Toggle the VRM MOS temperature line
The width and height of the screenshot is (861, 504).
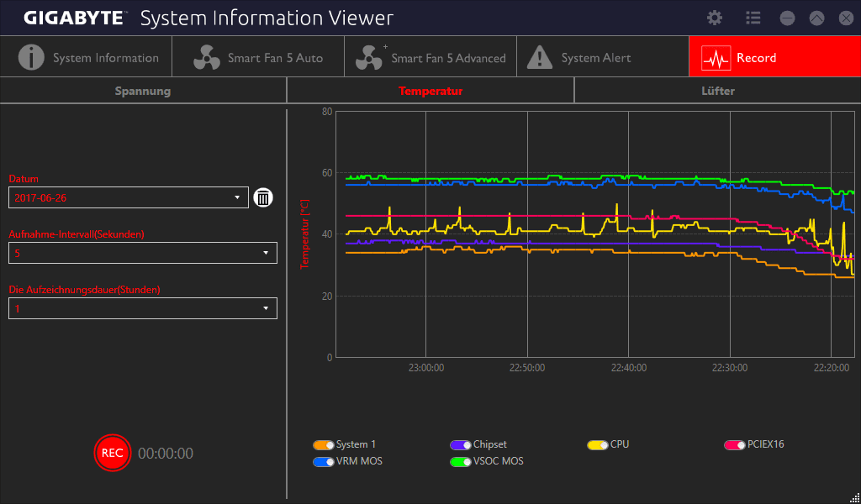(324, 462)
